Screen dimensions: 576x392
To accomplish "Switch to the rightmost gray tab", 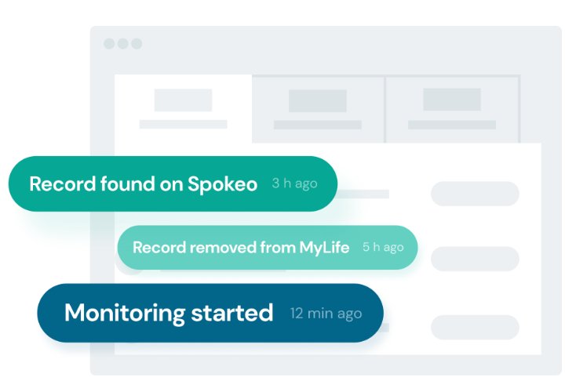I will (x=452, y=109).
